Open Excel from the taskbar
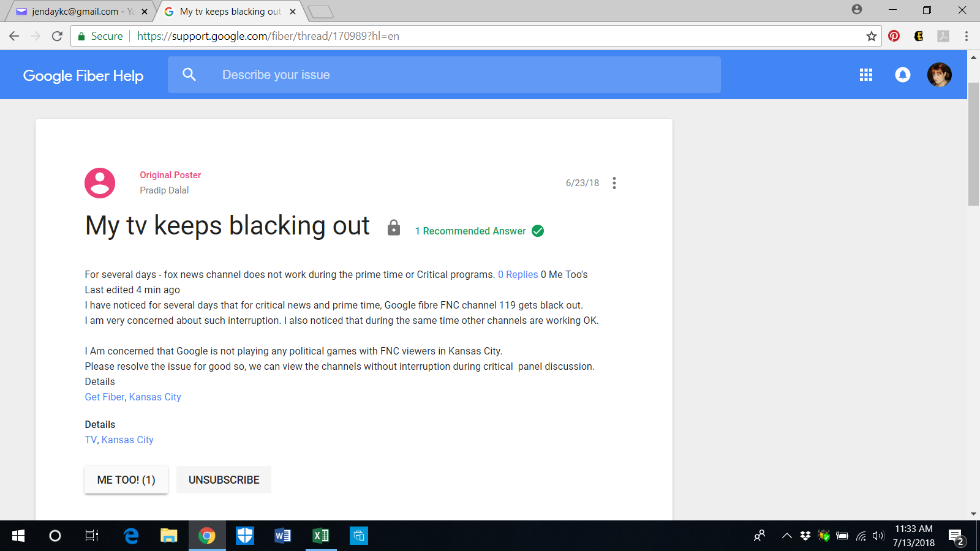The image size is (980, 551). pyautogui.click(x=321, y=536)
